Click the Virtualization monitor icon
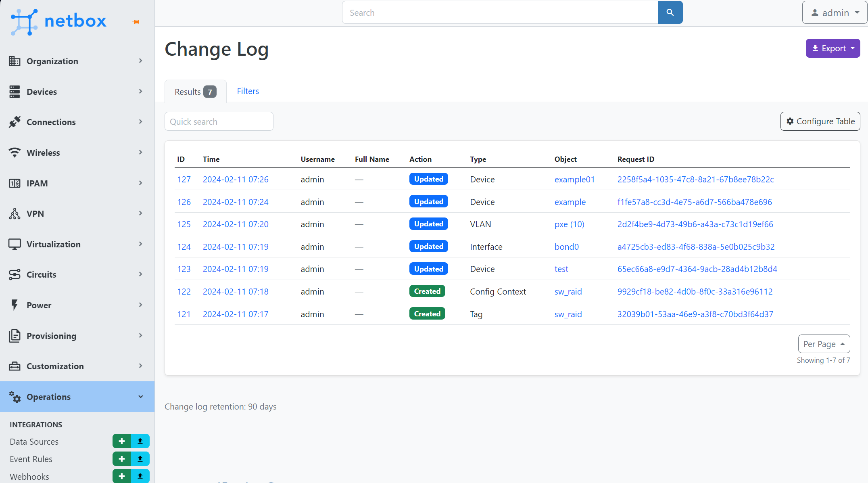The width and height of the screenshot is (868, 483). (x=15, y=244)
